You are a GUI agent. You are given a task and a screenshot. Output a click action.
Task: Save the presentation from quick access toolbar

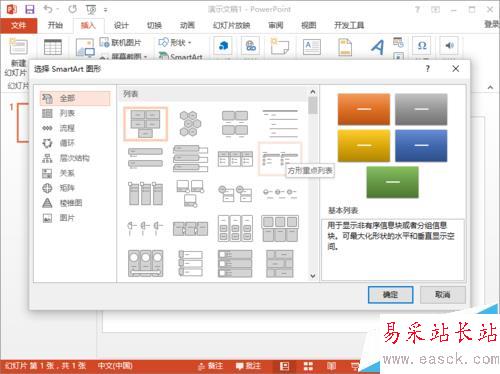[30, 9]
